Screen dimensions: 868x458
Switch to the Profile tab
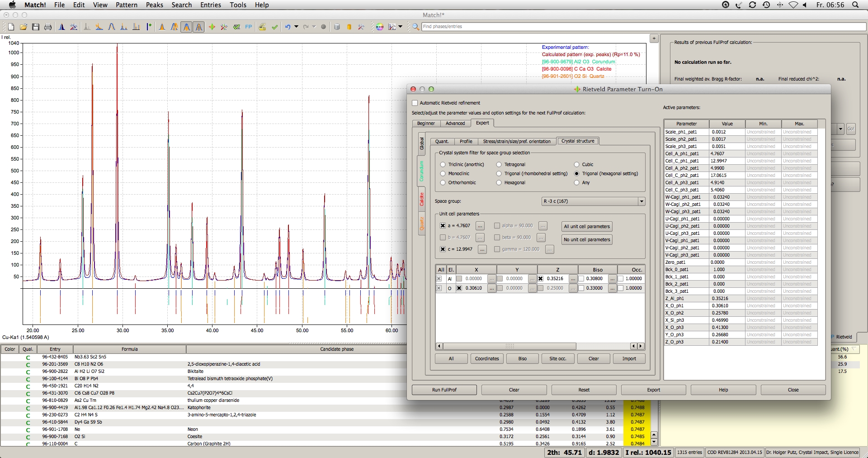(x=466, y=142)
